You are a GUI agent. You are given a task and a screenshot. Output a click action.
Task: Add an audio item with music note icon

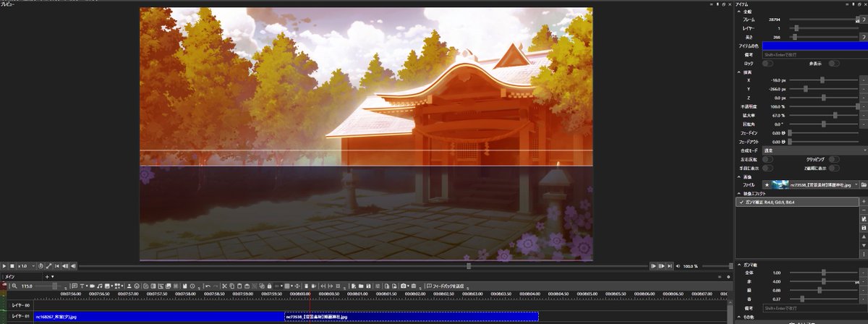99,286
